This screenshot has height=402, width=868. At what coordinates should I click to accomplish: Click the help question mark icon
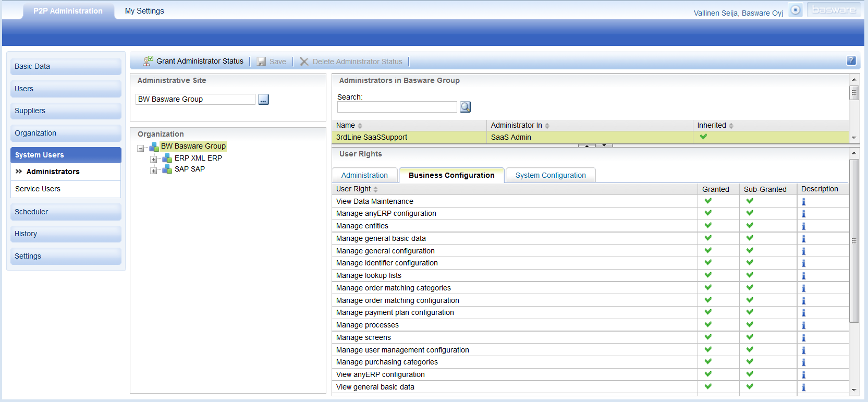[851, 61]
